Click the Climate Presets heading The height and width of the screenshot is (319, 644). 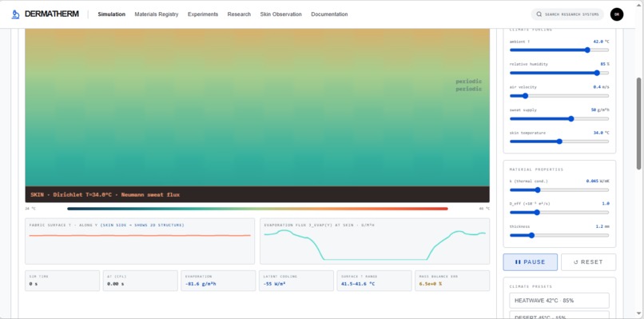pos(531,286)
